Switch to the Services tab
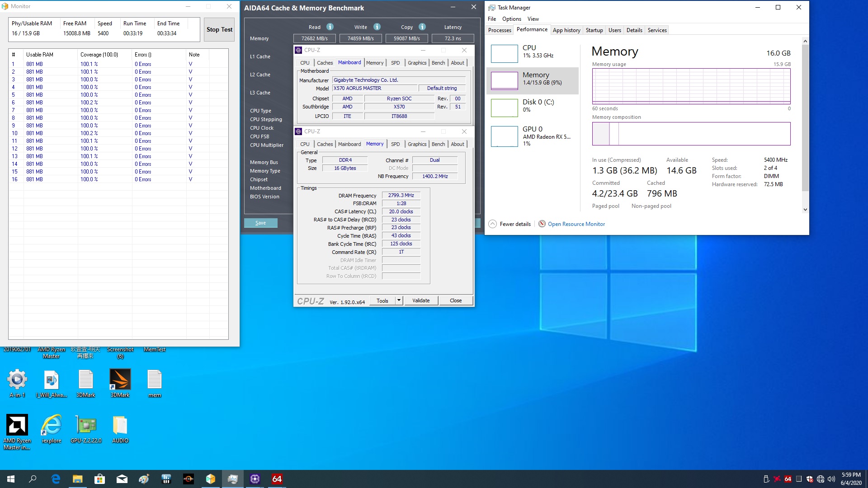 (657, 30)
